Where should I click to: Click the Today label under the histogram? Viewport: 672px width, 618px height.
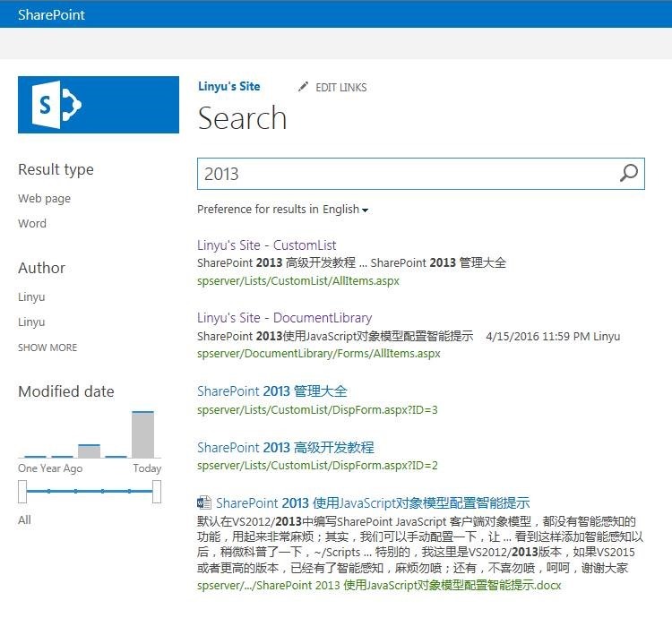click(x=147, y=468)
